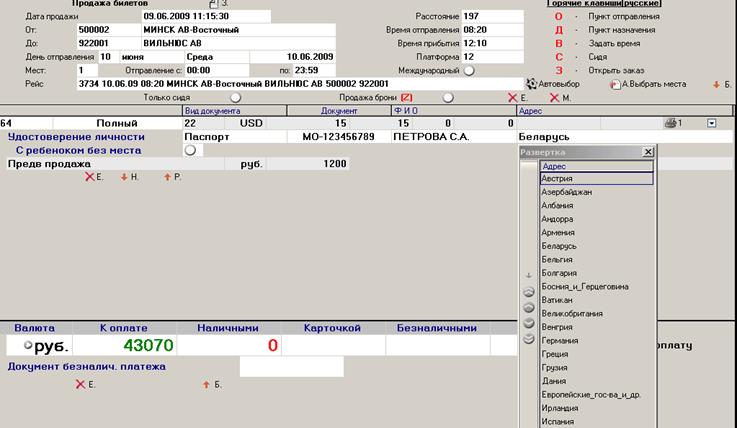Viewport: 737px width, 428px height.
Task: Click the single-up arrow in Развертка list
Action: [529, 307]
